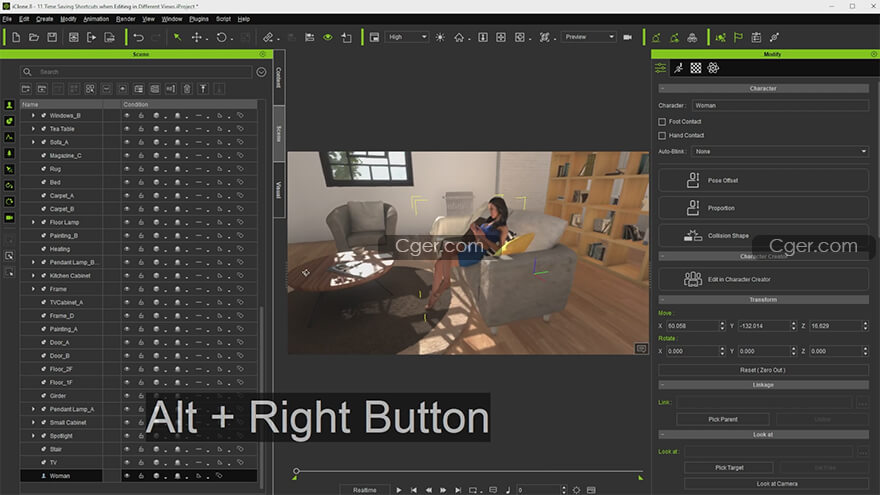Open the Plugins menu
The width and height of the screenshot is (880, 495).
click(x=199, y=19)
